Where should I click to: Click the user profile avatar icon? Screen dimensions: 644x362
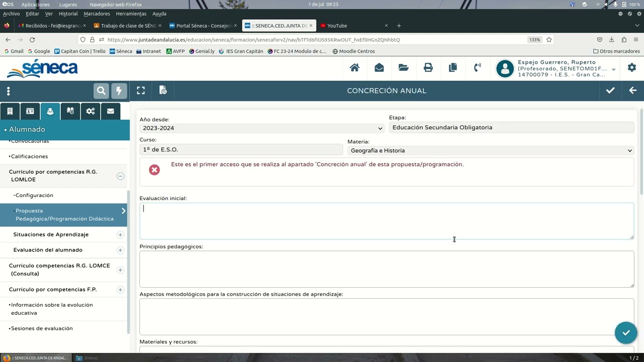tap(505, 69)
